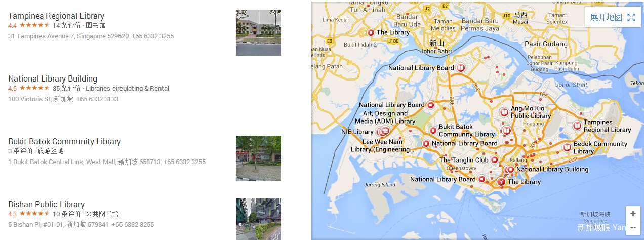The height and width of the screenshot is (240, 644).
Task: Click the Bukit Batok Community Library map pin
Action: tap(433, 130)
